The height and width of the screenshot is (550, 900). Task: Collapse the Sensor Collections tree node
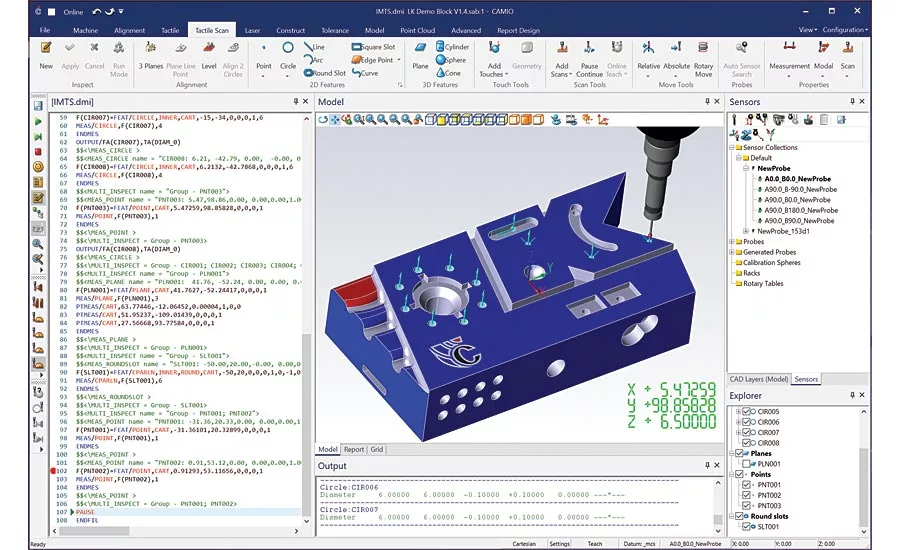point(732,148)
